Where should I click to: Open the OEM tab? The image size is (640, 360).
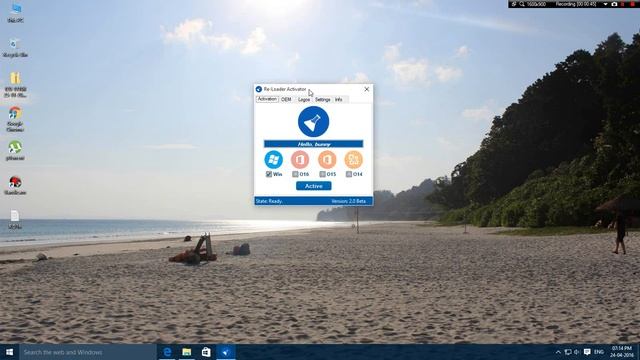[x=287, y=100]
